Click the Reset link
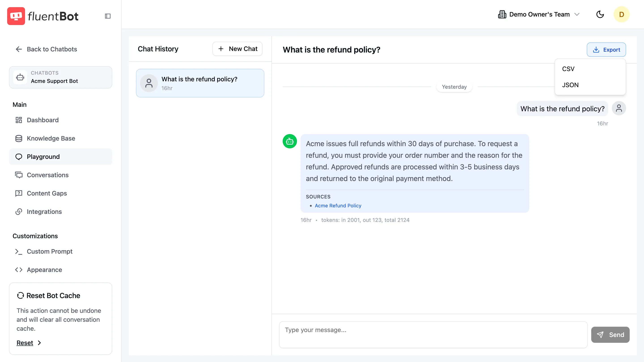Viewport: 644px width, 362px height. [25, 343]
